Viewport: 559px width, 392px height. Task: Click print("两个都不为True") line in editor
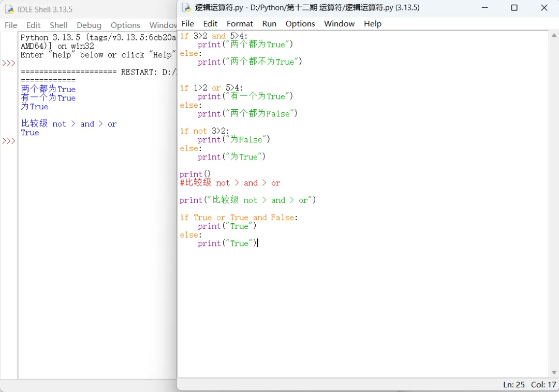tap(250, 62)
